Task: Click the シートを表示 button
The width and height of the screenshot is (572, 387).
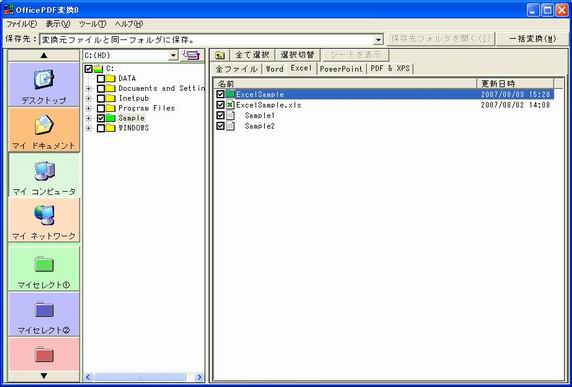Action: point(356,55)
